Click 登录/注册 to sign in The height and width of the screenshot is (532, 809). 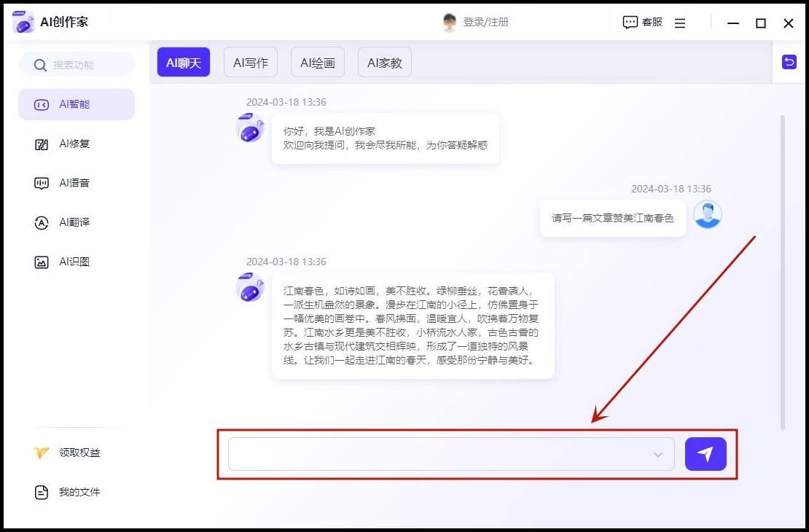pyautogui.click(x=485, y=23)
